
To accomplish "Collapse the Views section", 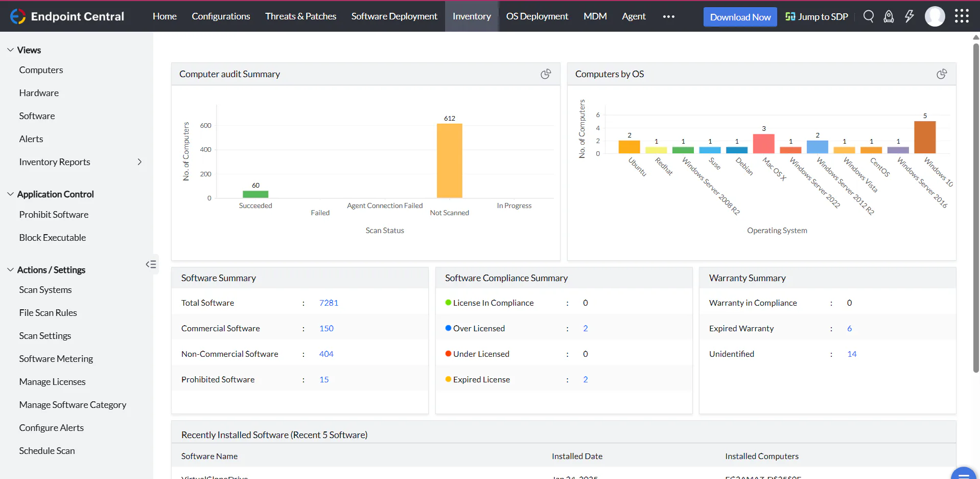I will coord(10,50).
